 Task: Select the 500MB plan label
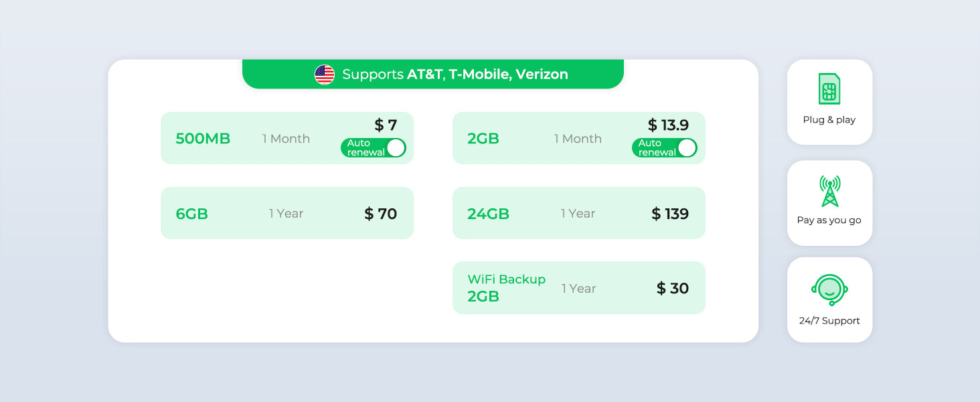pos(203,139)
